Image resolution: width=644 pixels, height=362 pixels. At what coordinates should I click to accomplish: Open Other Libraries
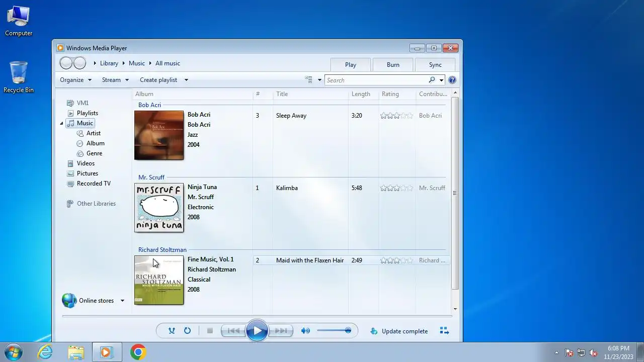pos(92,204)
